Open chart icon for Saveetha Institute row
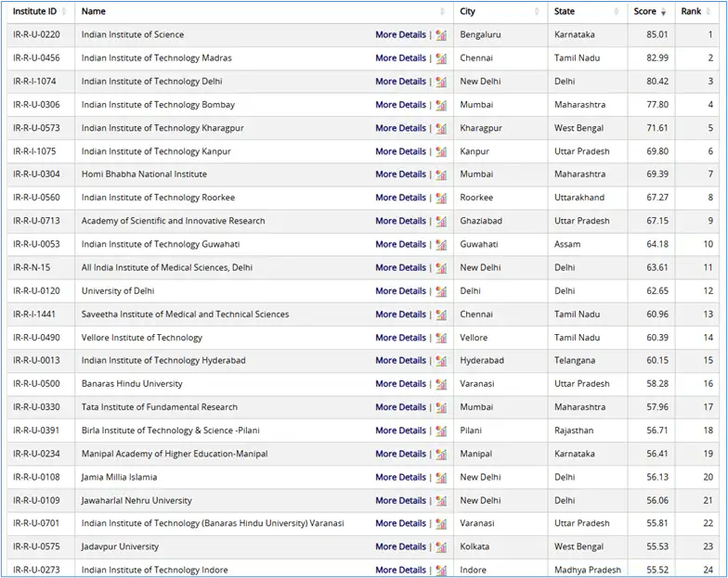This screenshot has height=578, width=728. 441,315
